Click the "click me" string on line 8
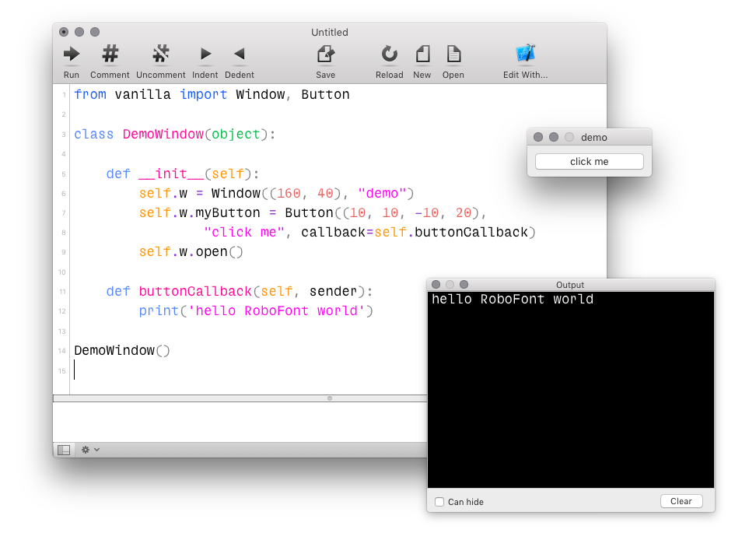 tap(244, 233)
